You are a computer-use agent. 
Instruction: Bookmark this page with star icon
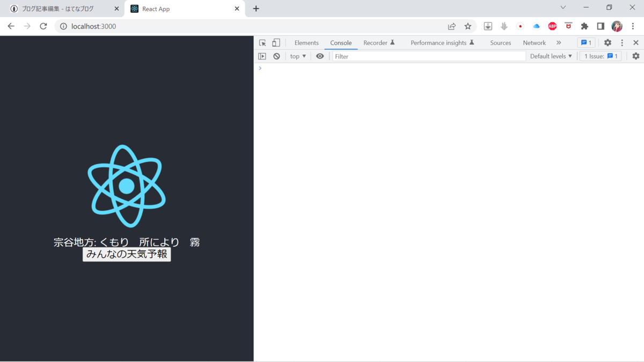click(468, 26)
